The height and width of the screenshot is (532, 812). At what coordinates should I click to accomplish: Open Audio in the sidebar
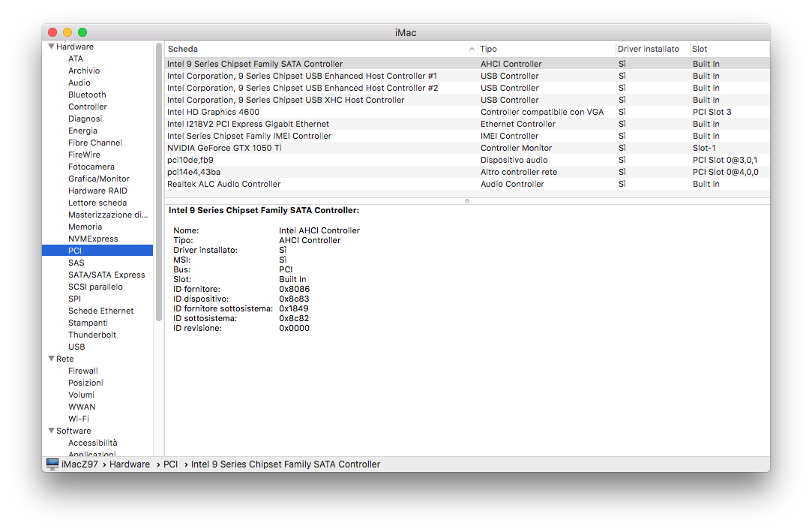79,83
